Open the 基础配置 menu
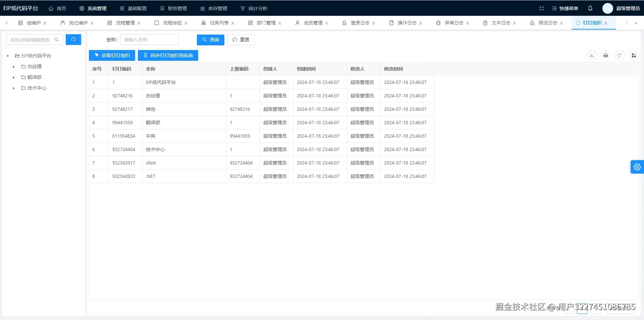This screenshot has width=644, height=320. (133, 8)
